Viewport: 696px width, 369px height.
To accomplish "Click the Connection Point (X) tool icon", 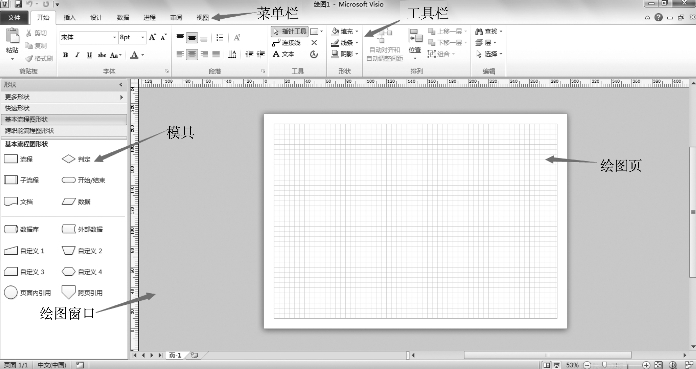I will coord(314,43).
